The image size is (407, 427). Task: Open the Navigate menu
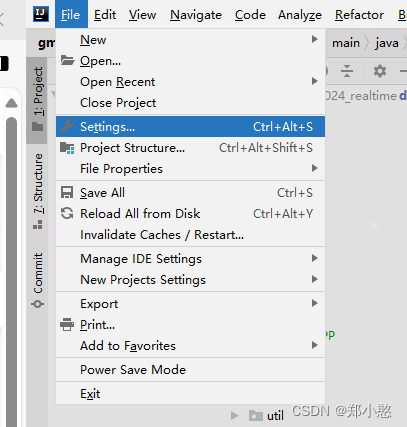coord(196,15)
